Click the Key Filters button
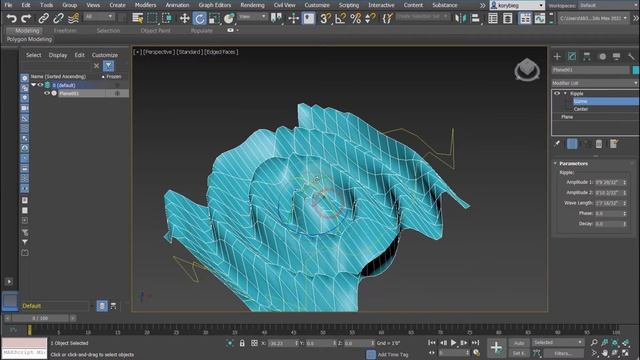This screenshot has width=640, height=360. 563,353
